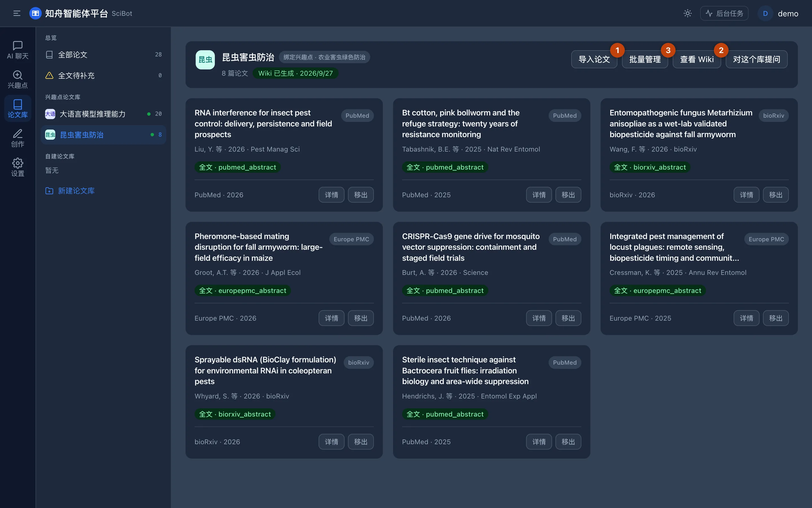Click the Wiki 已生成 status badge

click(x=295, y=73)
